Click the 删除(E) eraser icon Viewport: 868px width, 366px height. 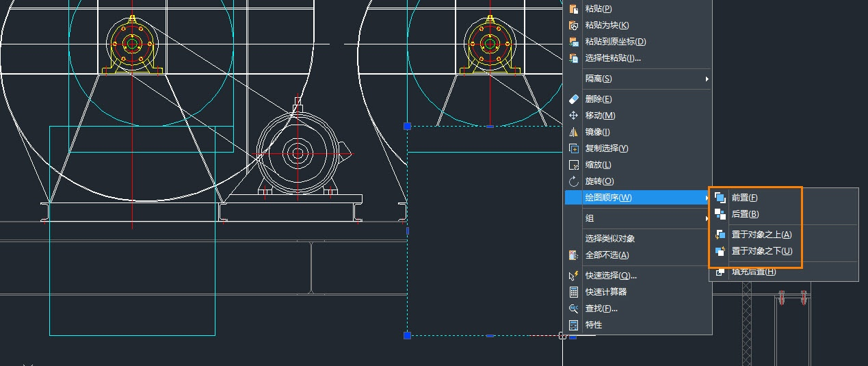tap(574, 99)
